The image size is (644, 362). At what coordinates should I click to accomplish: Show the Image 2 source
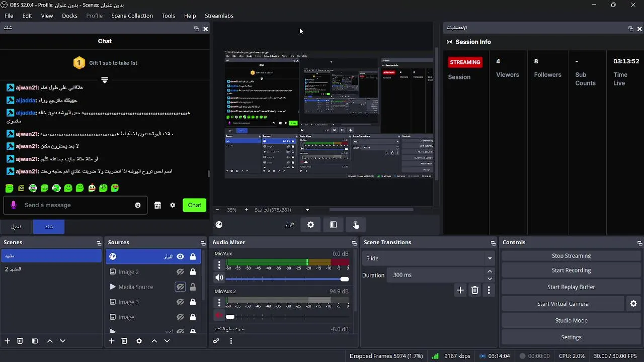tap(180, 272)
